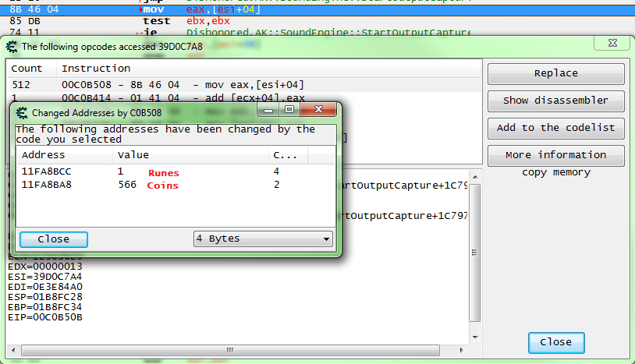Click the Runes annotation text
635x364 pixels.
164,173
